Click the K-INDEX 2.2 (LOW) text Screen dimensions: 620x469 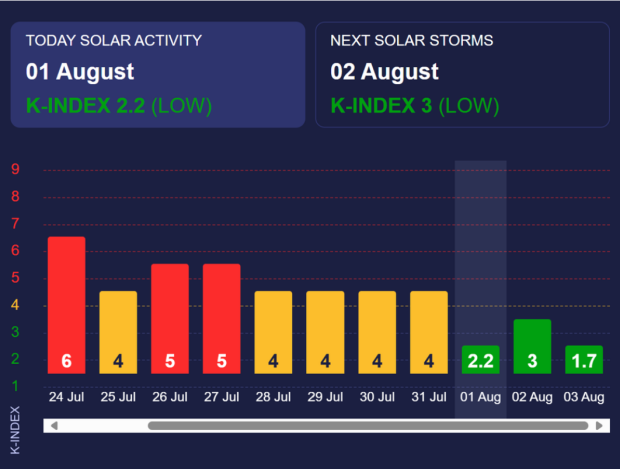[x=119, y=106]
